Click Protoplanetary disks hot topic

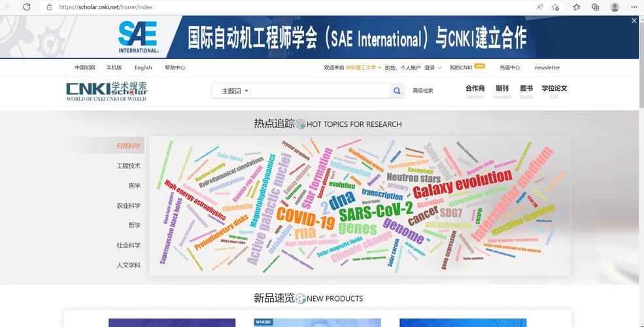tap(222, 232)
